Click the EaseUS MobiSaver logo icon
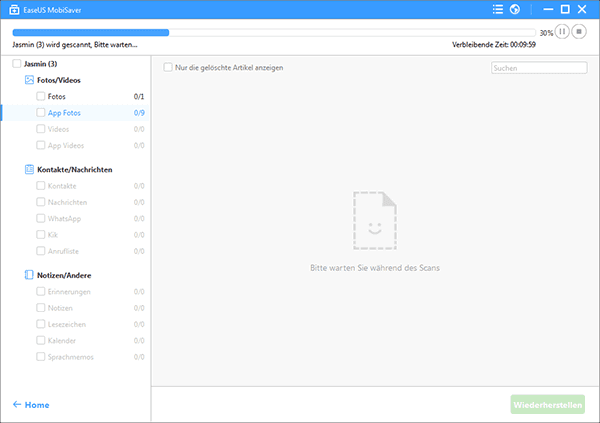 click(14, 10)
